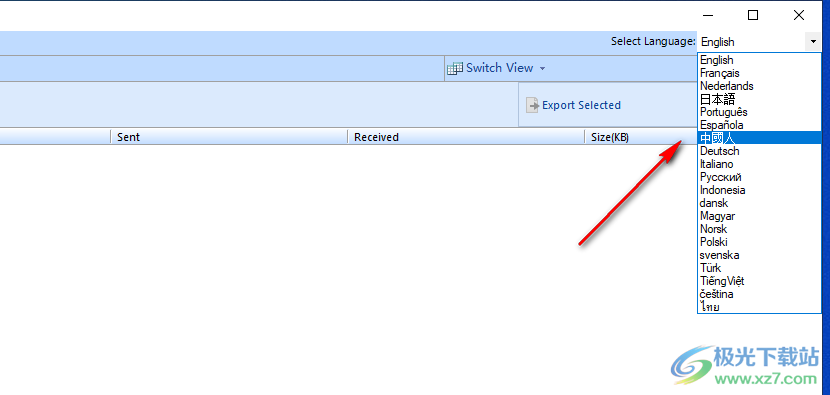
Task: Click the Switch View grid icon
Action: pyautogui.click(x=455, y=68)
